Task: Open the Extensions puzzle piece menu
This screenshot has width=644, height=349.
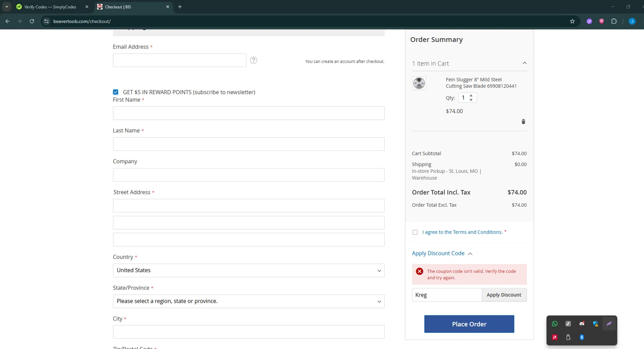Action: tap(614, 21)
